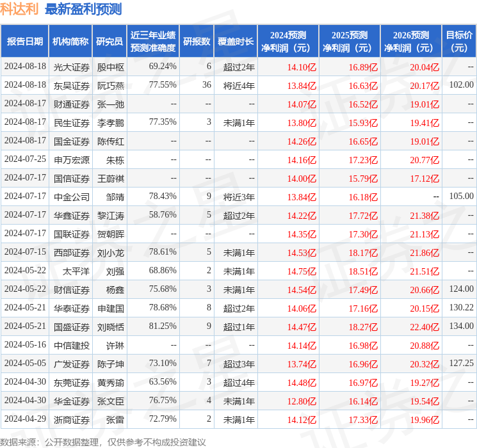Click the 102.00 target price

462,84
